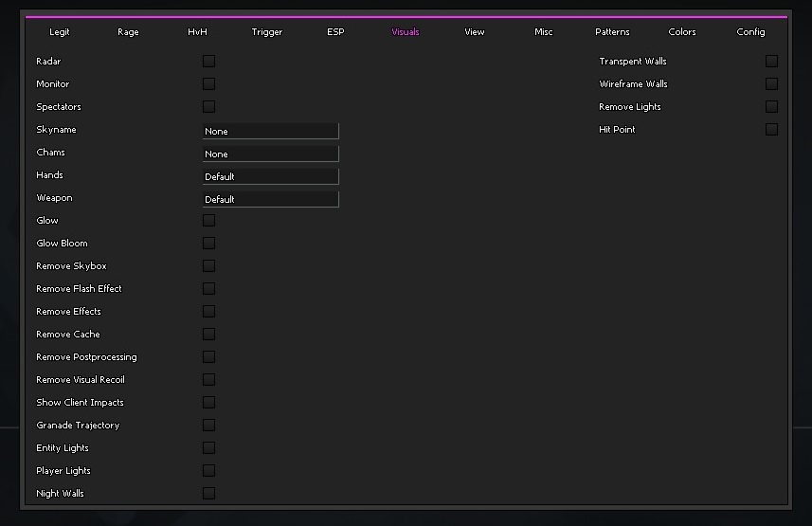This screenshot has height=526, width=812.
Task: Open the Skyname dropdown
Action: pyautogui.click(x=270, y=131)
